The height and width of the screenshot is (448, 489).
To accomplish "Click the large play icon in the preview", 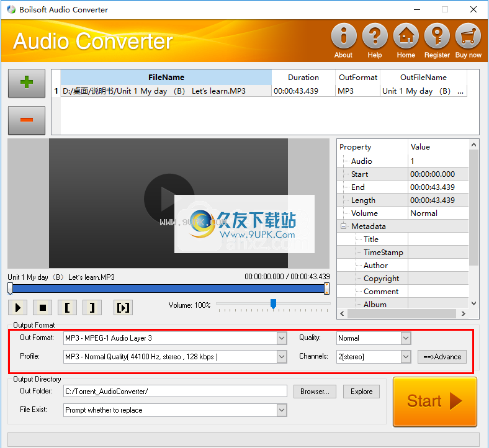I will pos(169,199).
